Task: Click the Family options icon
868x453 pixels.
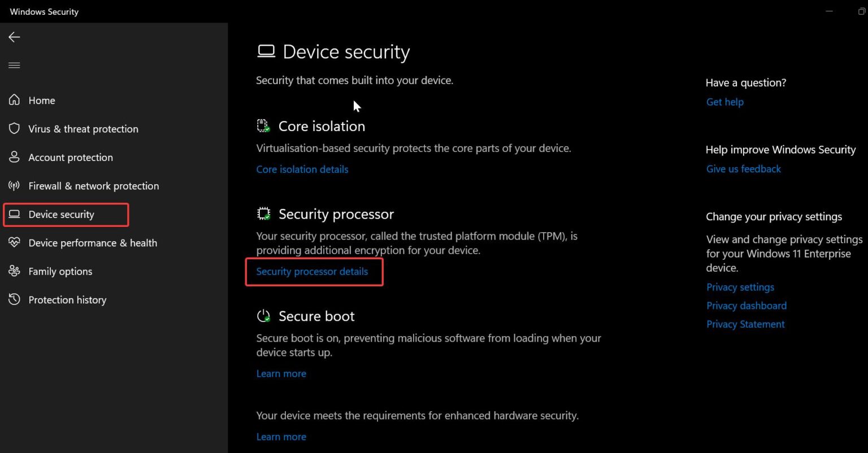Action: (x=14, y=271)
